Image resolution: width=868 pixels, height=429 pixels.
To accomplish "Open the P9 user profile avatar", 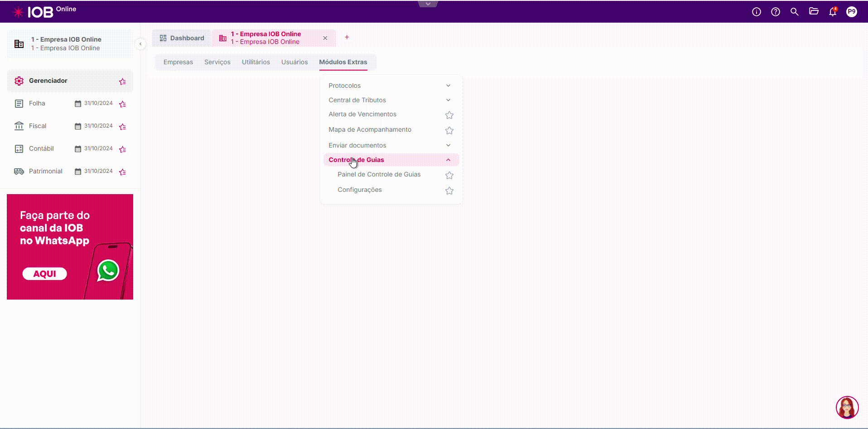I will pyautogui.click(x=851, y=12).
